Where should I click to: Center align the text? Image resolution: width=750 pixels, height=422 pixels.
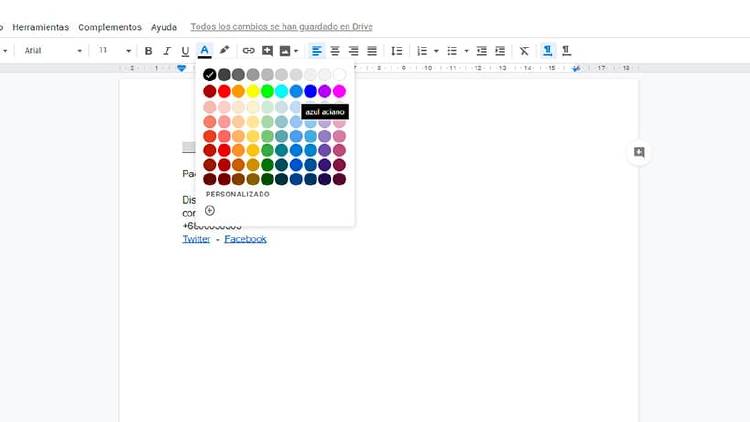pos(335,51)
